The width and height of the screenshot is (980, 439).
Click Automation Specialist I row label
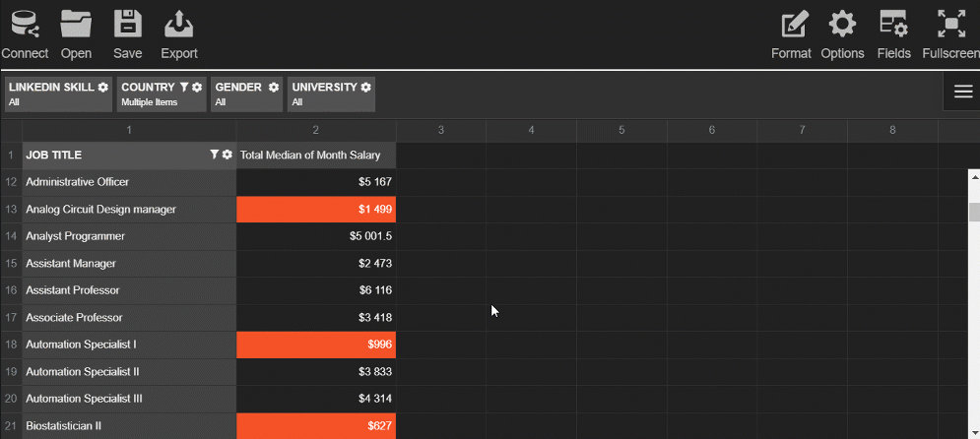click(x=129, y=345)
